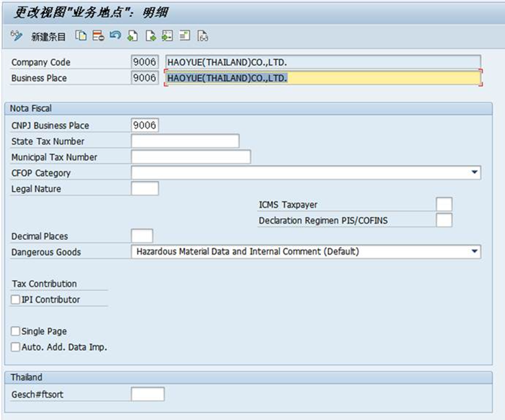The width and height of the screenshot is (505, 420).
Task: Tick the IPI Contributor checkbox
Action: [x=15, y=300]
